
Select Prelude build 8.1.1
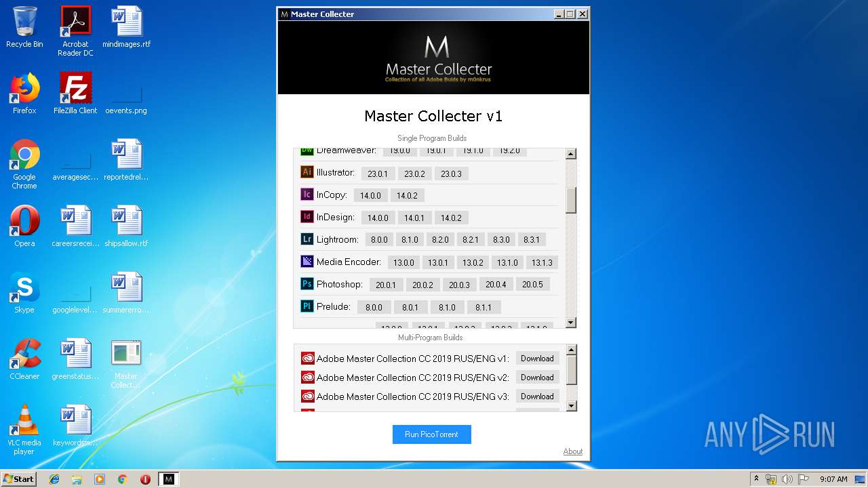click(x=484, y=307)
